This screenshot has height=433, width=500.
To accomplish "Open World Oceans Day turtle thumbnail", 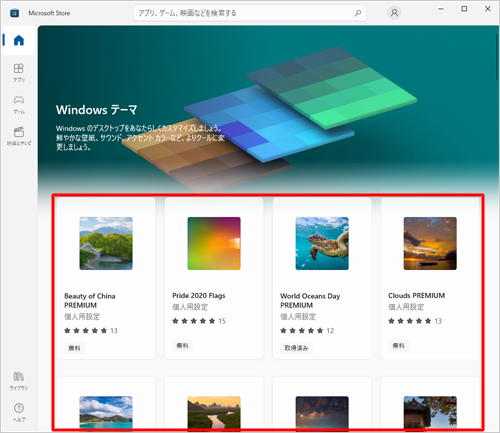I will pyautogui.click(x=322, y=243).
